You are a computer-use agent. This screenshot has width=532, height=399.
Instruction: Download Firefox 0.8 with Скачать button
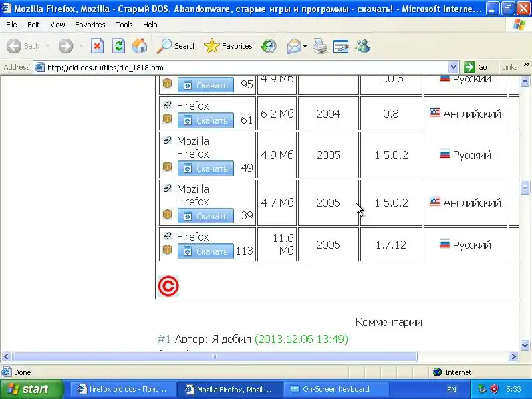pos(205,120)
